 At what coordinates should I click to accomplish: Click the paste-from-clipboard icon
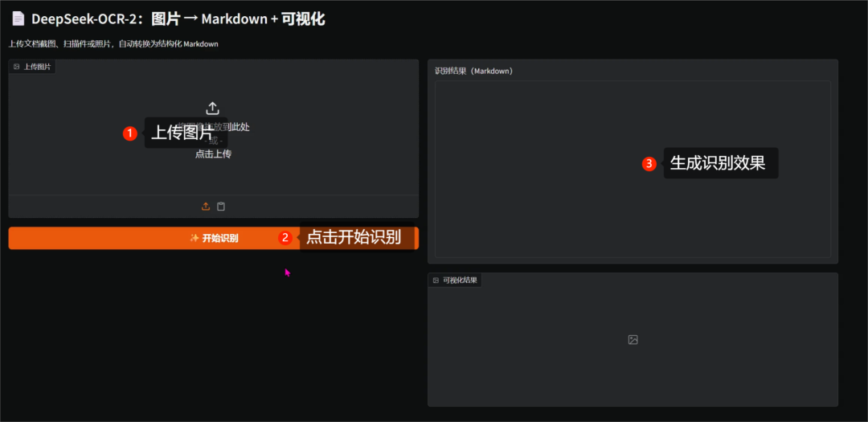tap(221, 207)
